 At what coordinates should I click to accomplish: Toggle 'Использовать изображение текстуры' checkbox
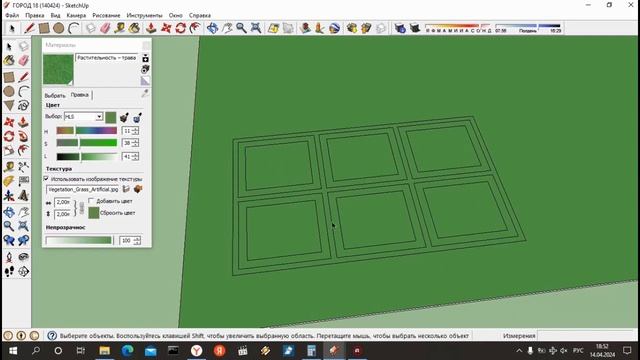pyautogui.click(x=46, y=179)
